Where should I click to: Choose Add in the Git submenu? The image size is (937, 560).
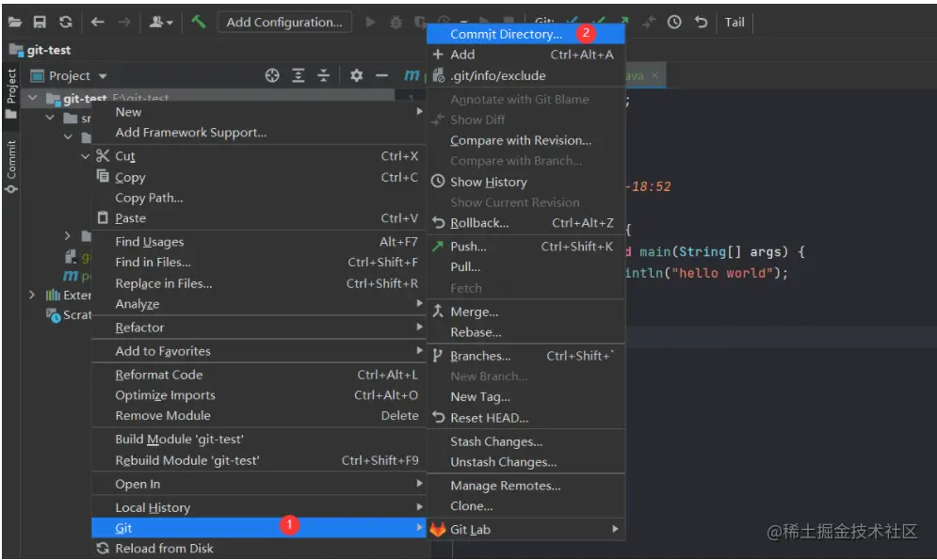point(525,55)
